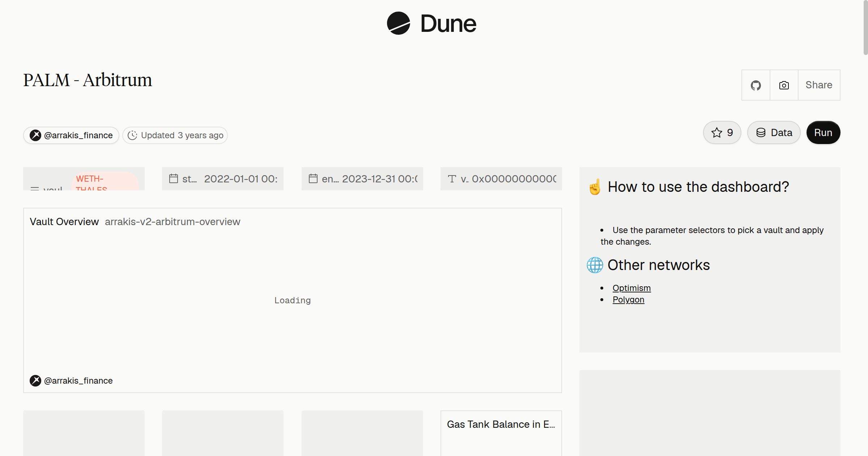Viewport: 868px width, 456px height.
Task: Open the Optimism network link
Action: tap(631, 288)
